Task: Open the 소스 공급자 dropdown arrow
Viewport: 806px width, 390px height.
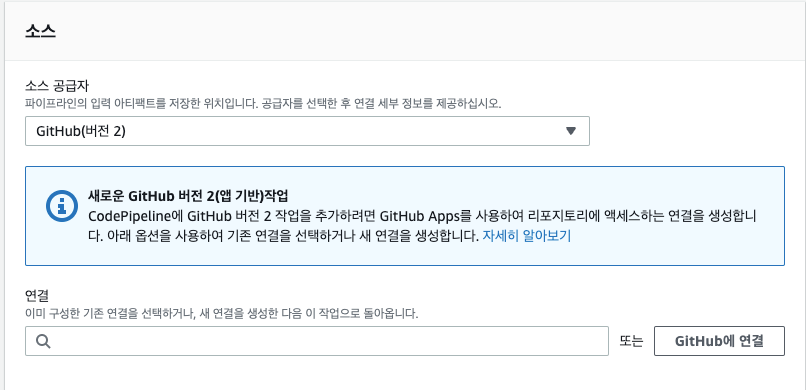Action: (x=571, y=131)
